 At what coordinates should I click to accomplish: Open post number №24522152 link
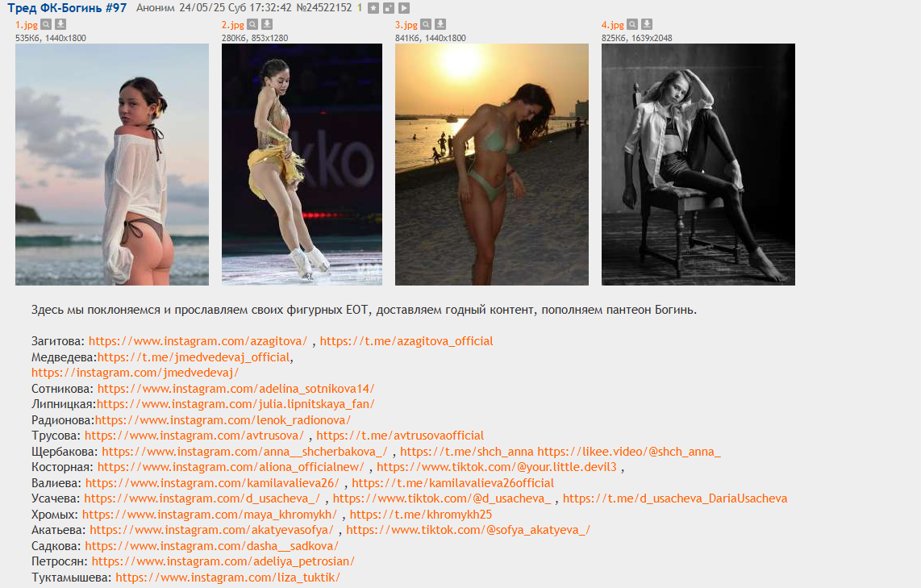tap(324, 8)
